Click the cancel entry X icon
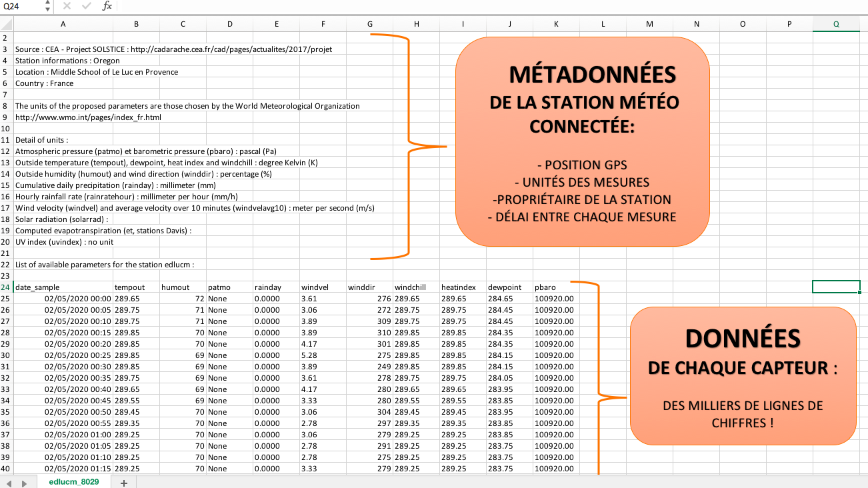Viewport: 868px width, 488px height. coord(67,6)
